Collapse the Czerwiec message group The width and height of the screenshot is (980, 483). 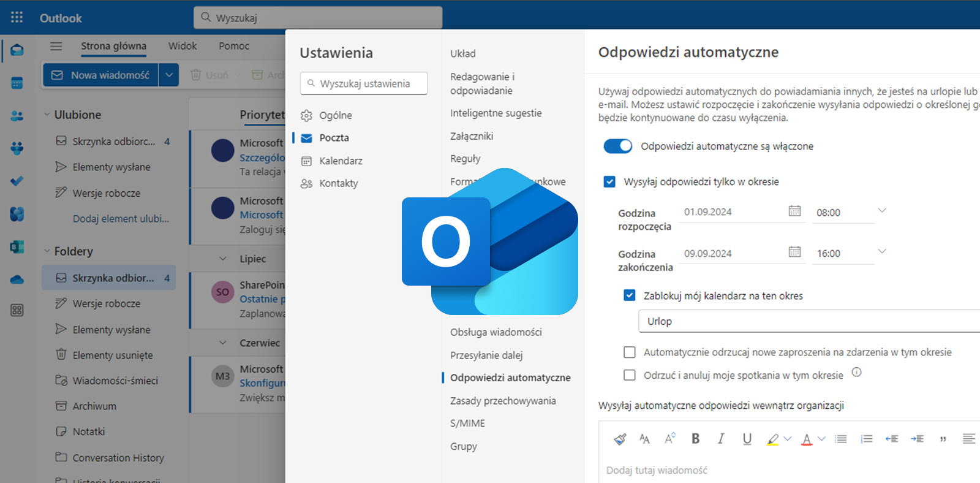click(223, 343)
